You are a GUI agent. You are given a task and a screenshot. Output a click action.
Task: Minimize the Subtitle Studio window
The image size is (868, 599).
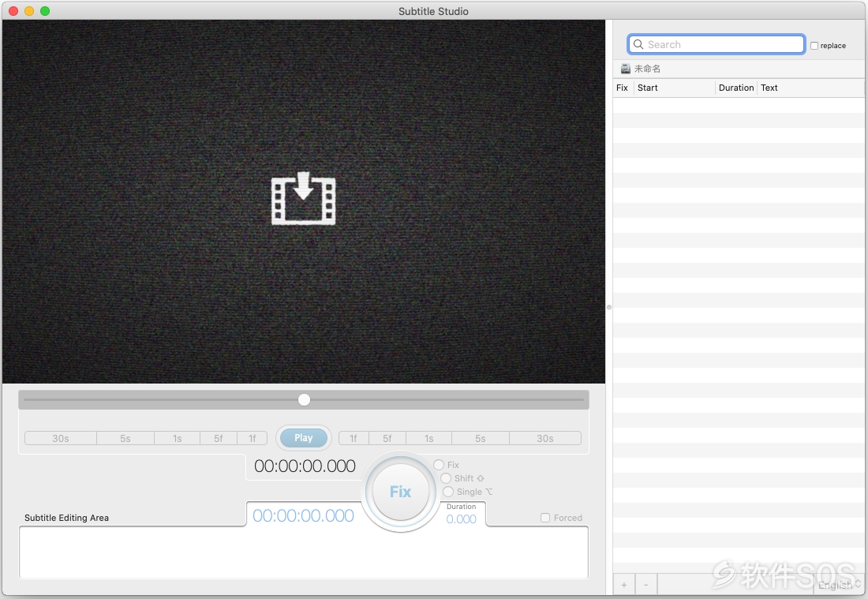pos(29,11)
